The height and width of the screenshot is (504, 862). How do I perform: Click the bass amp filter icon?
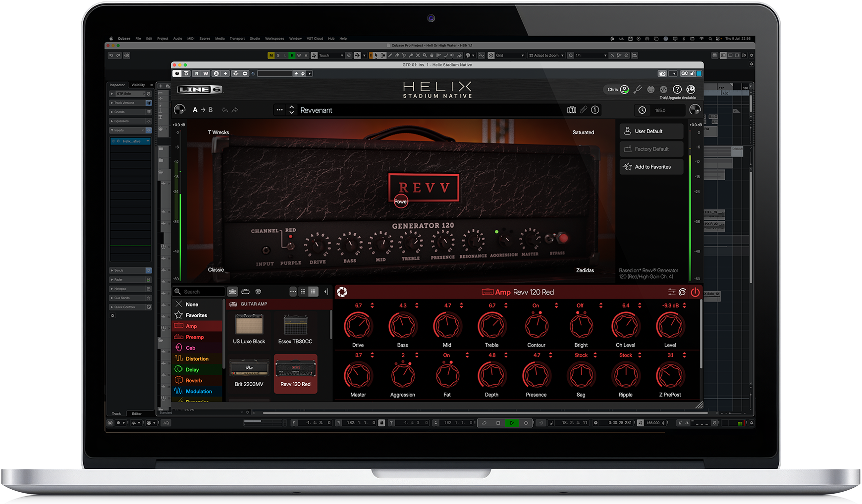(245, 292)
